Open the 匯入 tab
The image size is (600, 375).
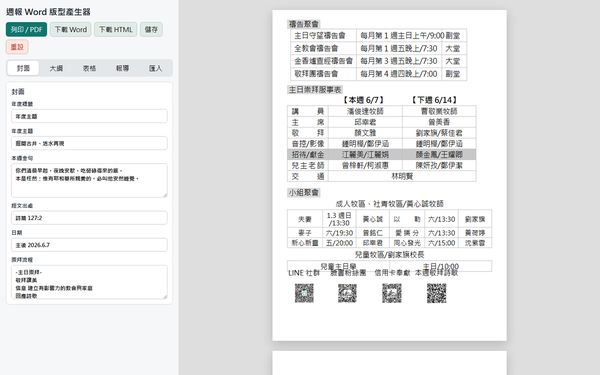pos(155,68)
